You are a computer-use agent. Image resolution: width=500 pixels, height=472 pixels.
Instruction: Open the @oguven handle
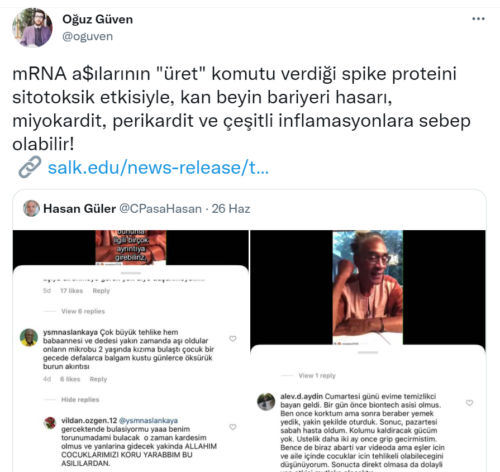(x=88, y=36)
